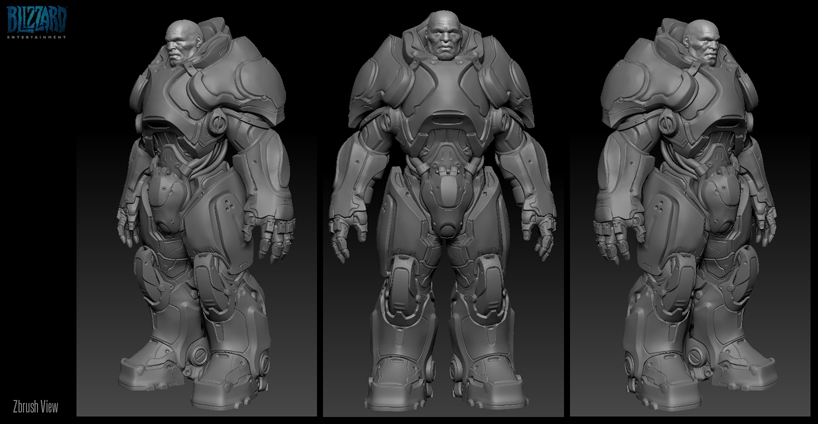The width and height of the screenshot is (818, 424).
Task: Click the "Zbrush View" caption text
Action: click(35, 407)
